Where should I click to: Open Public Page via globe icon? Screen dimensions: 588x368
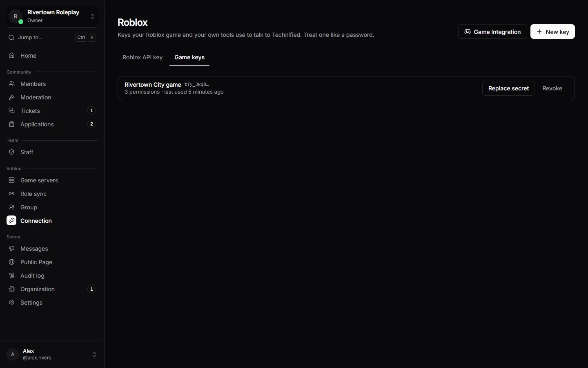tap(12, 262)
